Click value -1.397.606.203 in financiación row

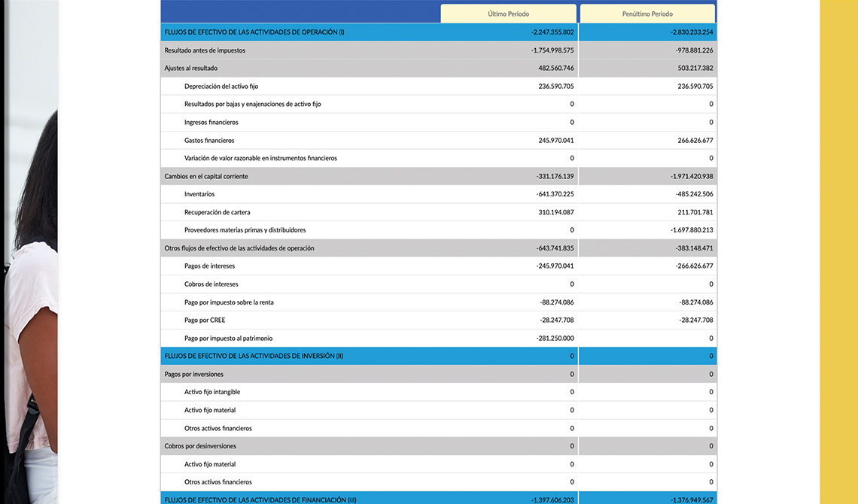(x=552, y=500)
